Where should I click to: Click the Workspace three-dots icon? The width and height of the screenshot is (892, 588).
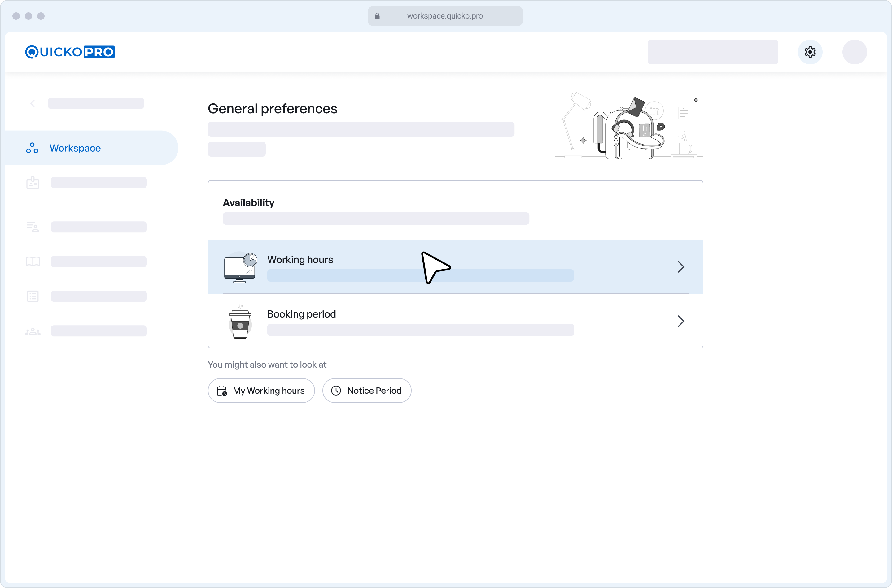(32, 148)
